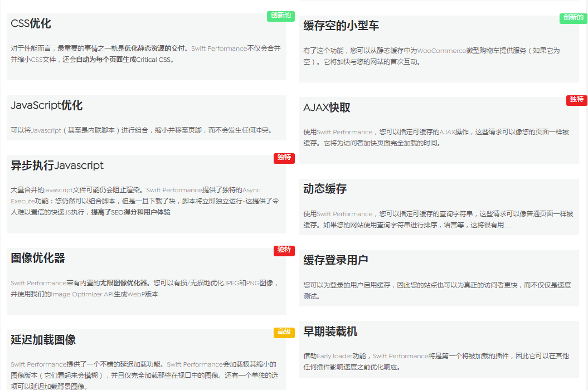Click the red 独特 badge on 图像优化器 card
The image size is (588, 390).
coord(284,250)
